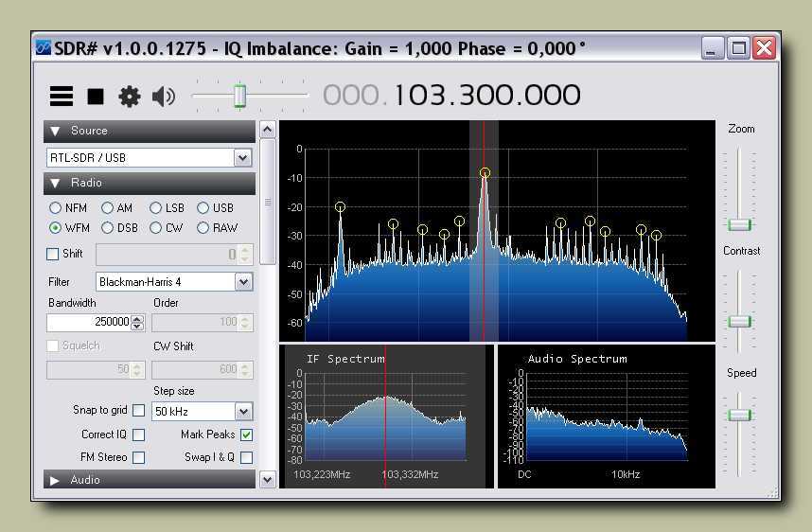The height and width of the screenshot is (532, 812).
Task: Stop the radio with the square button
Action: click(x=96, y=97)
